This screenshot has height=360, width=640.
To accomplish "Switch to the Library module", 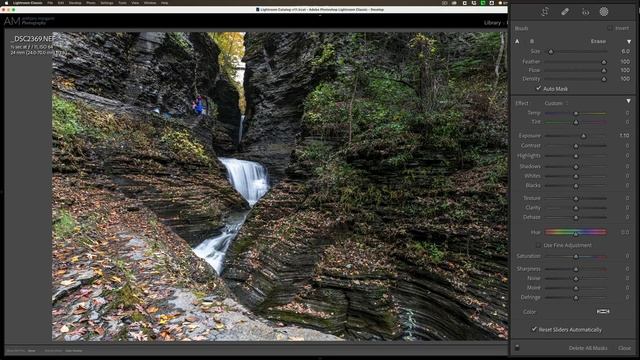I will coord(492,23).
